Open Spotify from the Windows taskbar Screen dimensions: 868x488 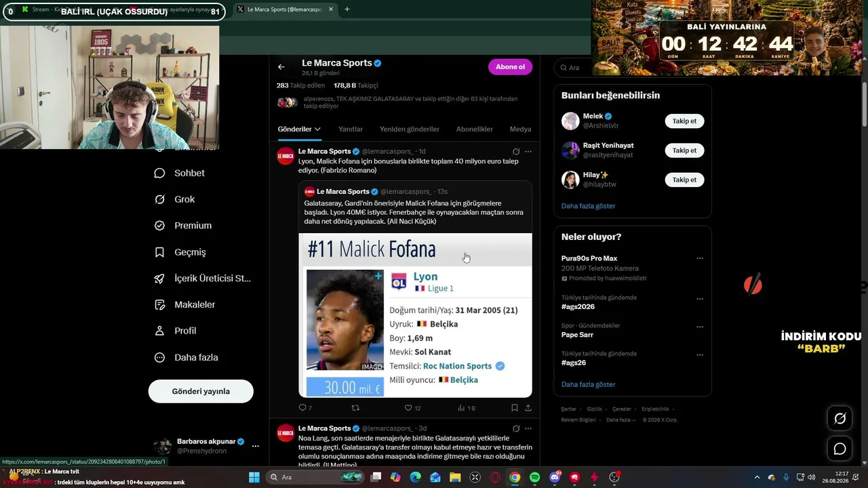[534, 477]
